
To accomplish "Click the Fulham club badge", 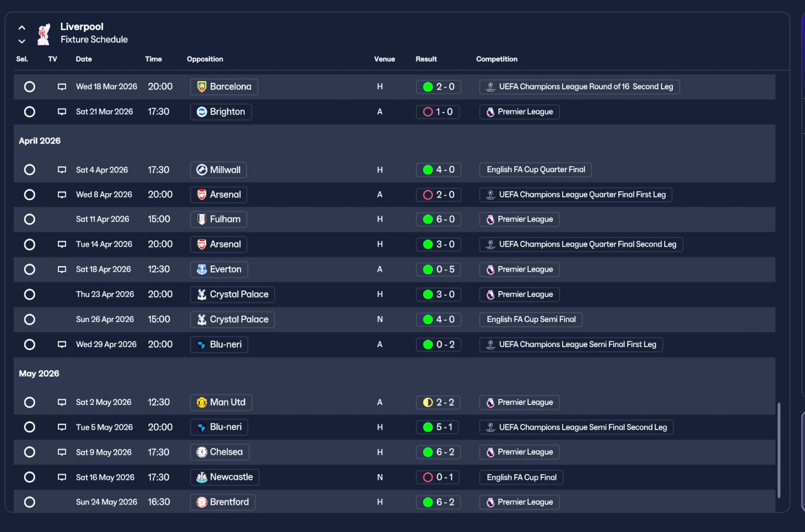I will 201,219.
